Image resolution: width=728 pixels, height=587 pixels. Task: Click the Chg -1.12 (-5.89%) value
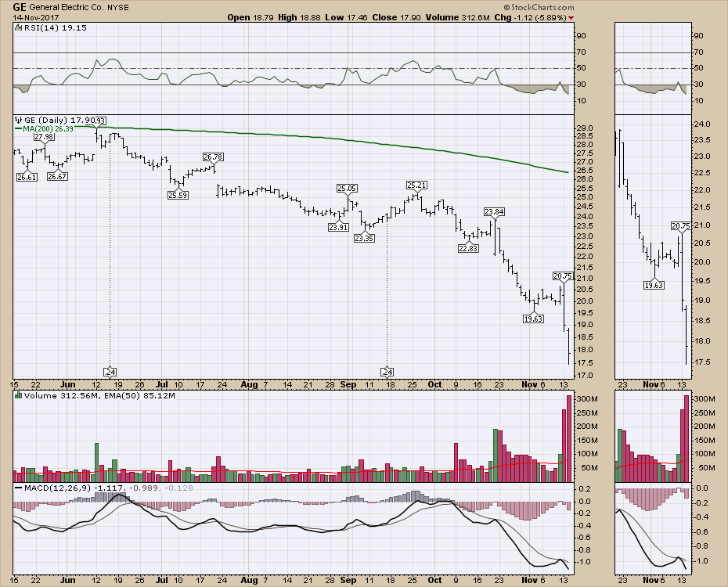tap(530, 18)
